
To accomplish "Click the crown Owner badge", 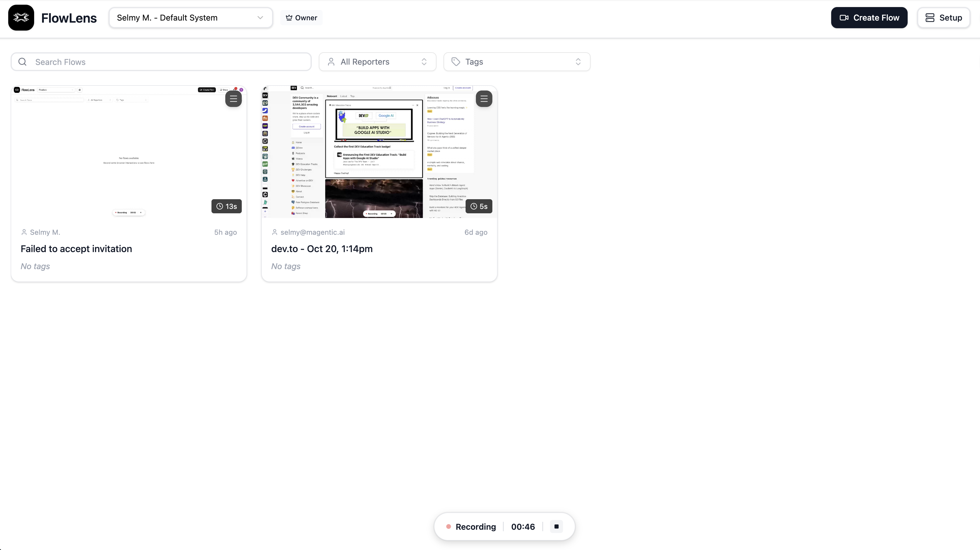I will (301, 18).
